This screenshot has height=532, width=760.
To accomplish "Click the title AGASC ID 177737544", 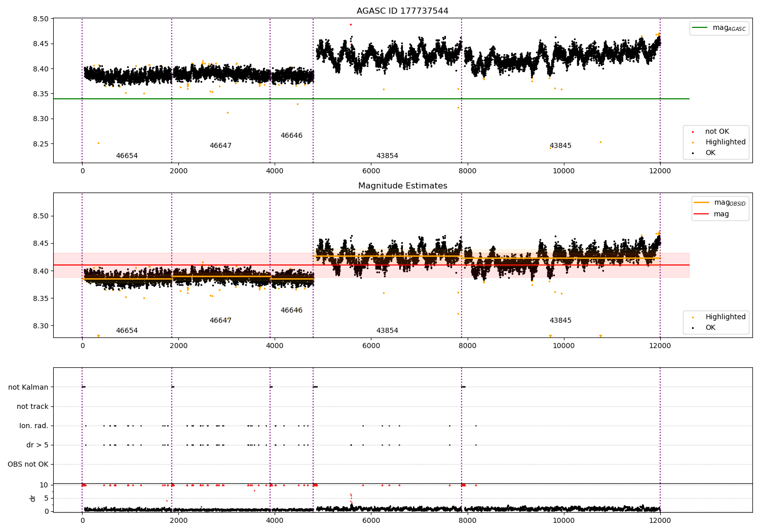I will point(402,11).
